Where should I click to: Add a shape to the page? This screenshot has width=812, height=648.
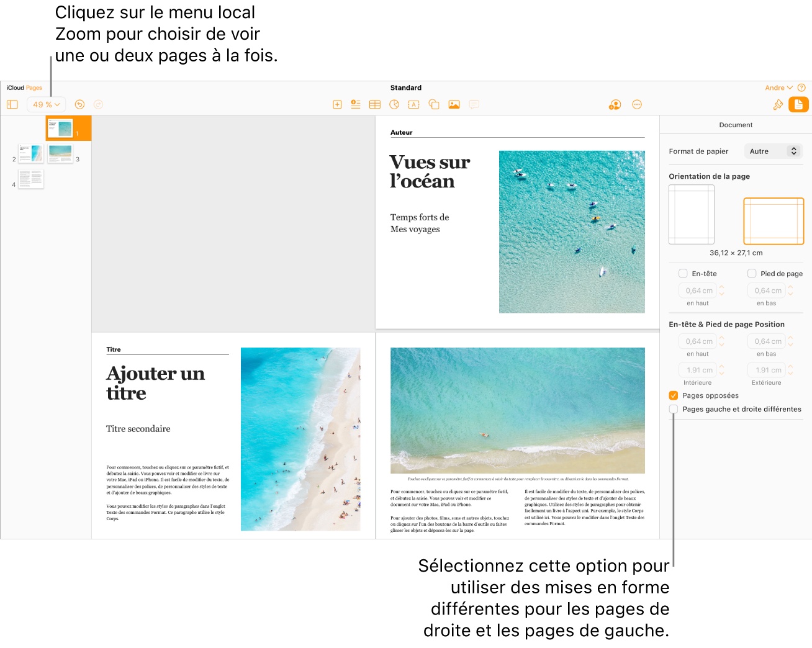pos(433,104)
